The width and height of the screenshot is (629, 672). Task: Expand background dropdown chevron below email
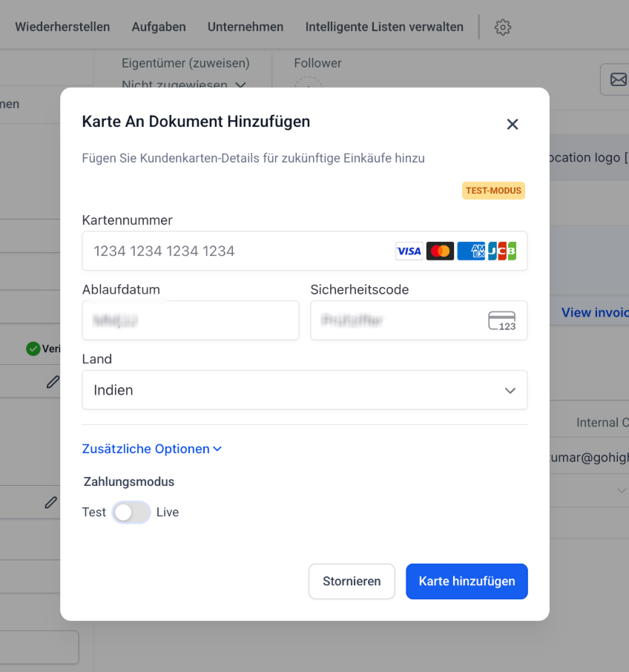(x=622, y=491)
